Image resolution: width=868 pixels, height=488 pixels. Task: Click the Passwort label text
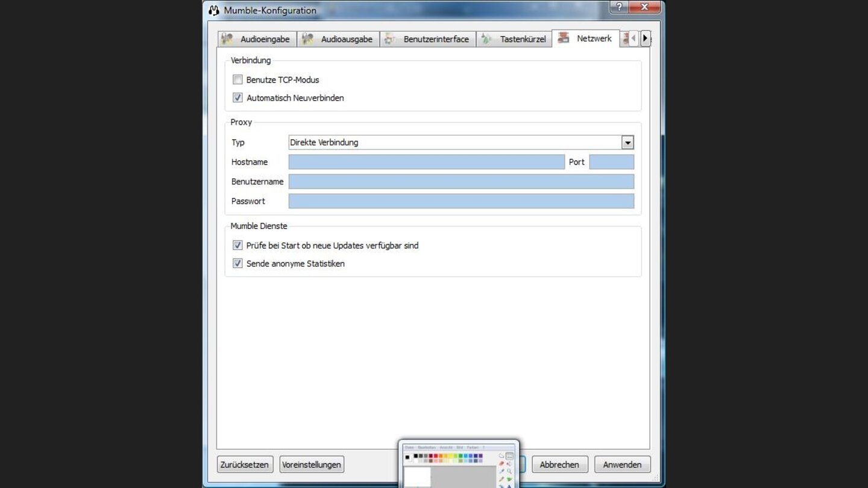pyautogui.click(x=248, y=201)
